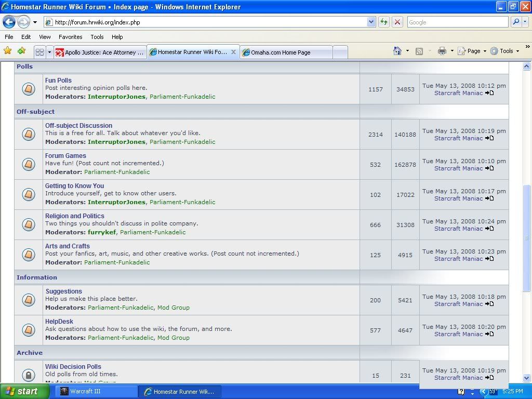Open the Favorites Center star icon

[x=7, y=51]
